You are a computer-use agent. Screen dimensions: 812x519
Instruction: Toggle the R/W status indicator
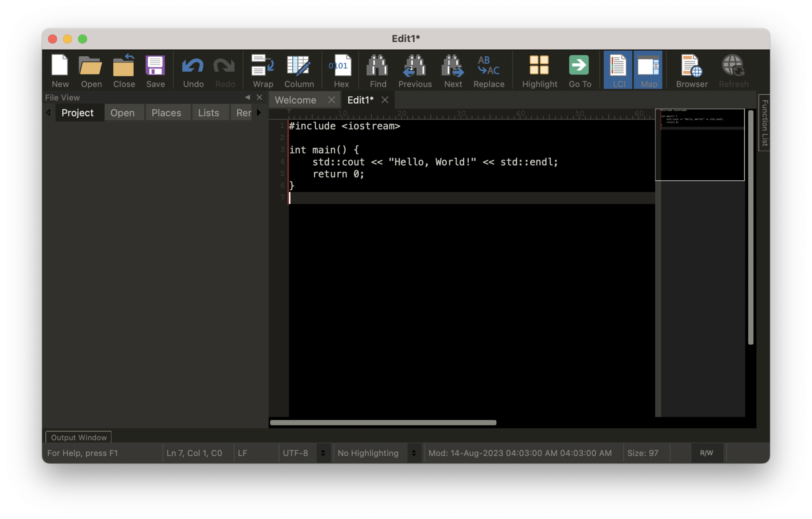707,453
